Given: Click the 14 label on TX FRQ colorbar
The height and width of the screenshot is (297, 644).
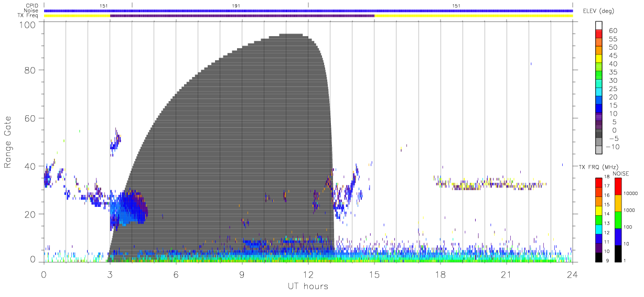Looking at the screenshot, I should click(x=606, y=214).
